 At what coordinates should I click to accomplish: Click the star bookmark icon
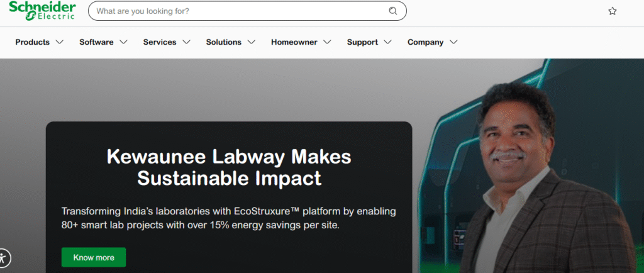[612, 11]
